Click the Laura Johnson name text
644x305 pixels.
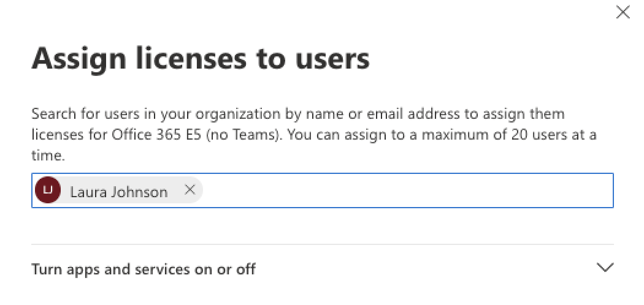click(x=119, y=192)
